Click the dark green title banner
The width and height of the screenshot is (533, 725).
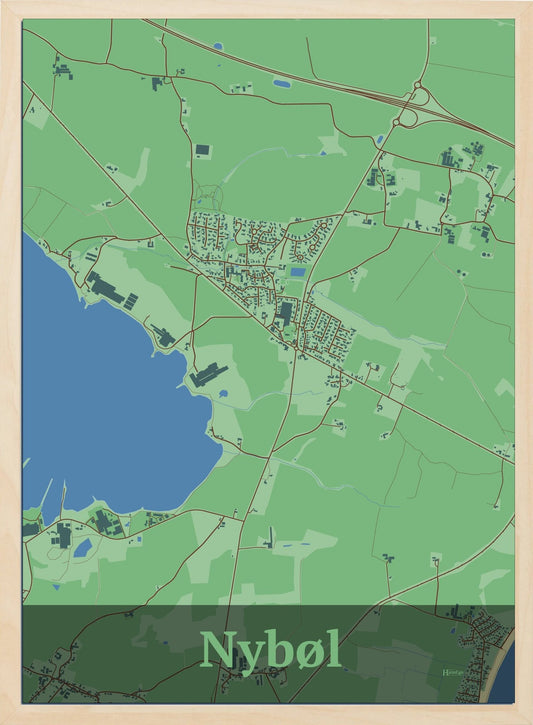click(x=268, y=654)
